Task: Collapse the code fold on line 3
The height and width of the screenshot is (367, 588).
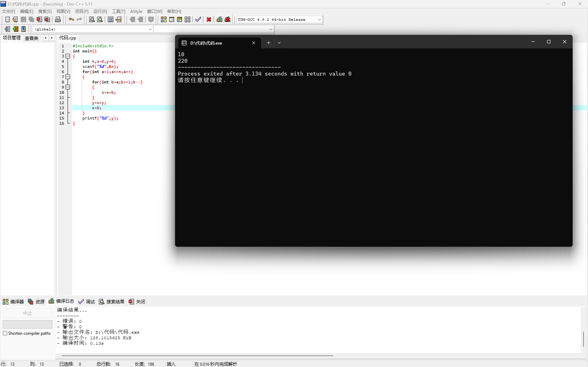Action: [68, 56]
